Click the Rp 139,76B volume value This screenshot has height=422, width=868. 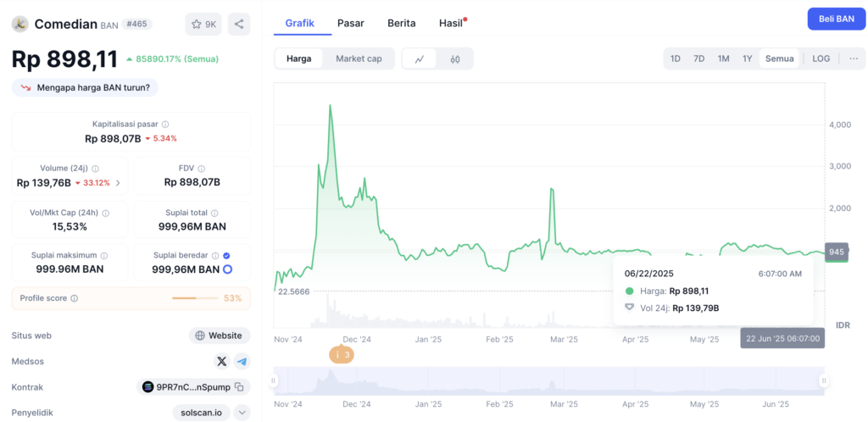(x=44, y=182)
